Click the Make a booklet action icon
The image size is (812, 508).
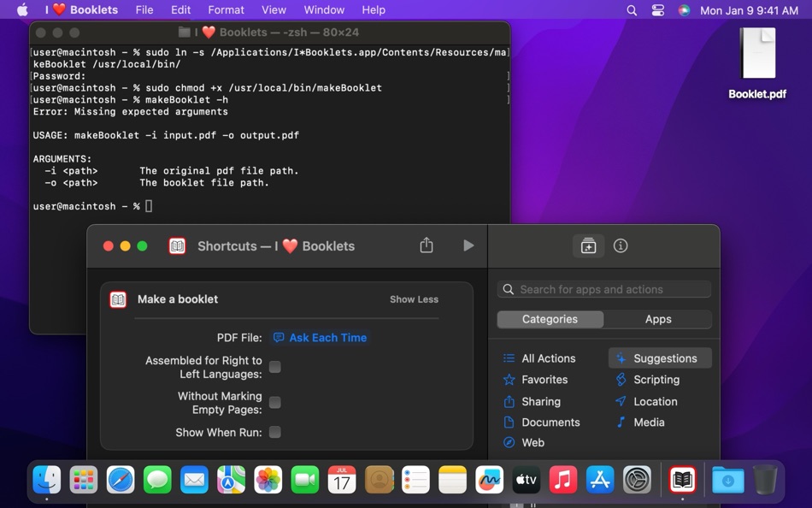click(117, 299)
